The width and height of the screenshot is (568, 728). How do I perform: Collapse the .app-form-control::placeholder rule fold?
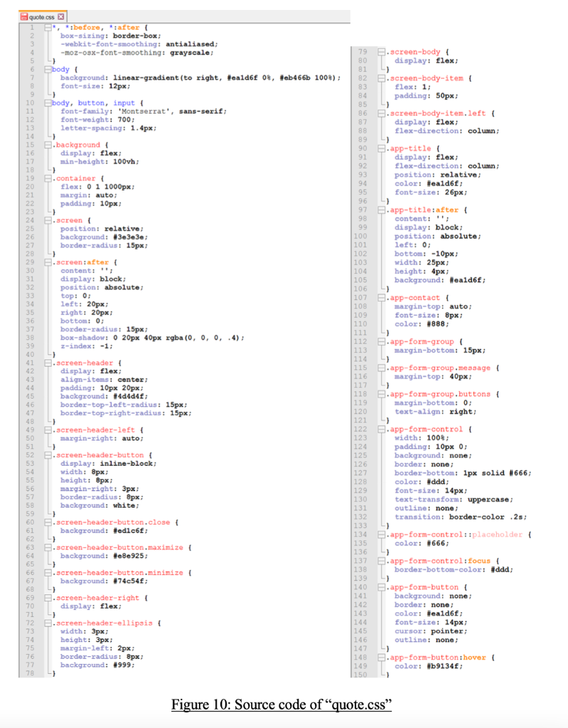pyautogui.click(x=381, y=535)
